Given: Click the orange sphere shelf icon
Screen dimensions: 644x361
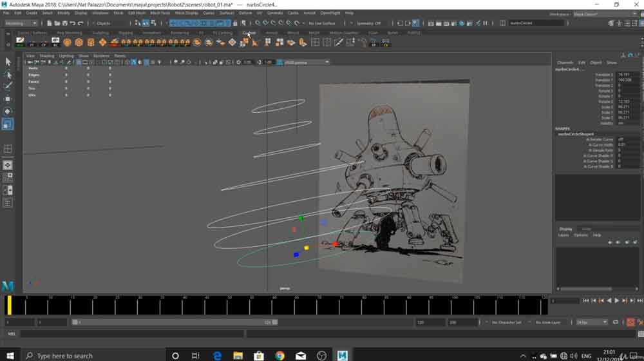Looking at the screenshot, I should pyautogui.click(x=68, y=43).
